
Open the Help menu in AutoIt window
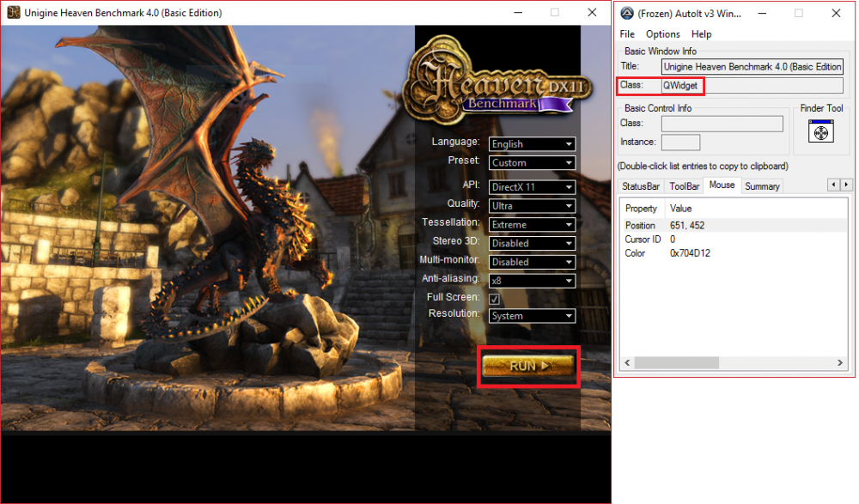(701, 34)
